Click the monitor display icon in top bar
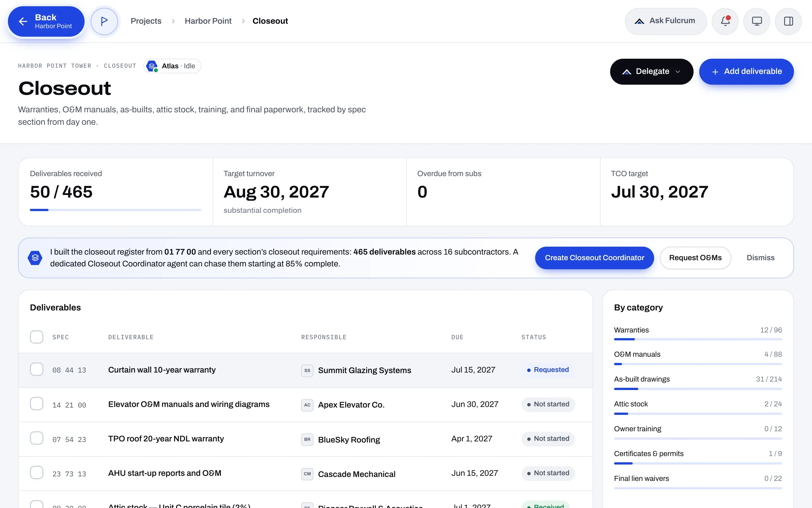Image resolution: width=812 pixels, height=508 pixels. coord(757,21)
